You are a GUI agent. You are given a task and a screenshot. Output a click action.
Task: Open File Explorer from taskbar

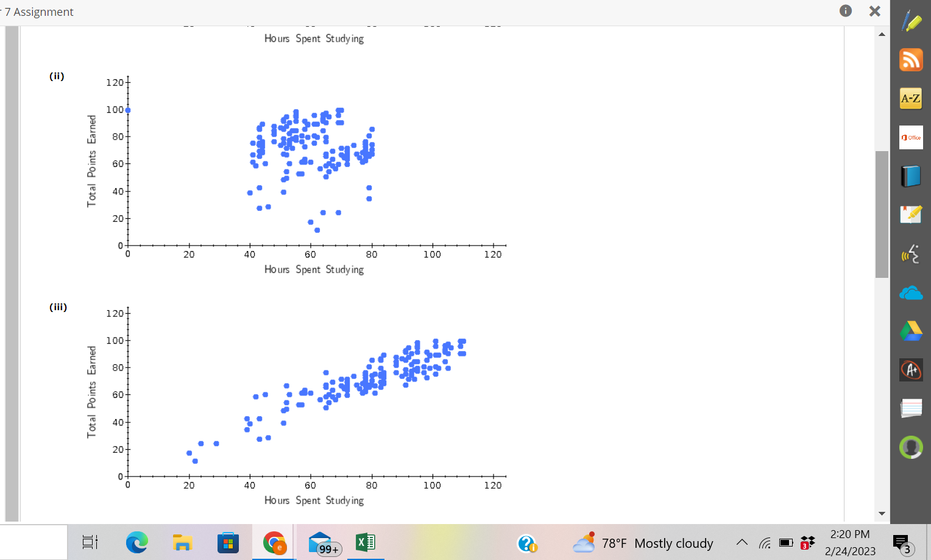(x=182, y=542)
